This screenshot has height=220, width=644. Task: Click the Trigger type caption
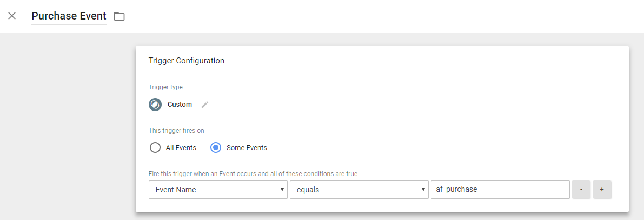[x=165, y=87]
